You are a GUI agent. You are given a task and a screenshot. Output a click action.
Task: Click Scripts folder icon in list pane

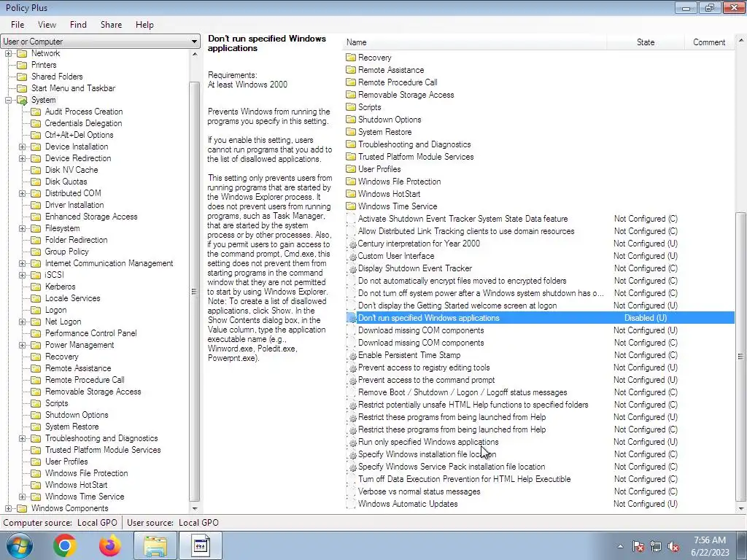click(351, 106)
